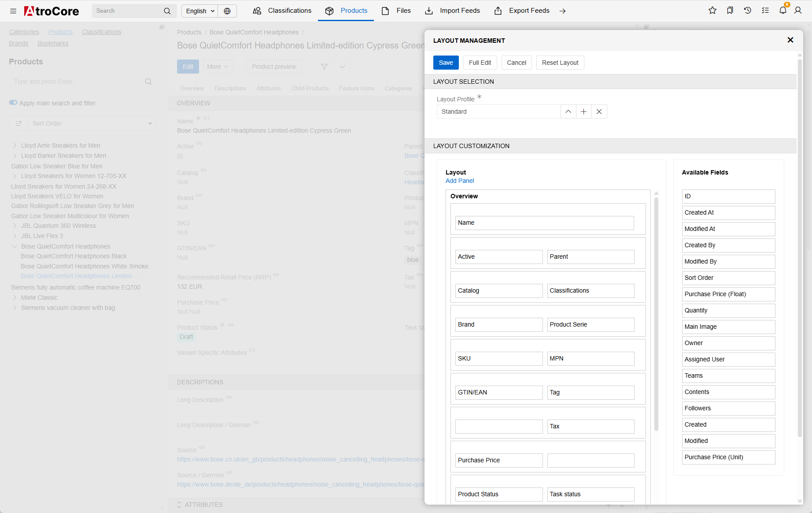Expand Lloyd Amir Sneakers for Men
The image size is (812, 513).
(x=15, y=145)
